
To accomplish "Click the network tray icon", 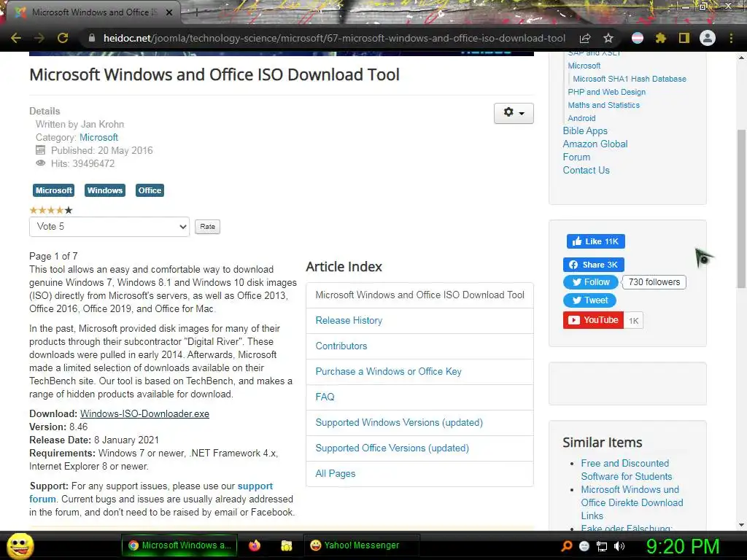I will [x=602, y=546].
